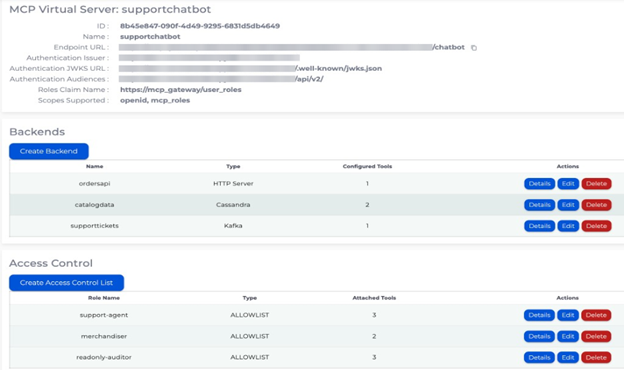This screenshot has width=624, height=370.
Task: Click the attached tools count for merchandiser
Action: click(374, 336)
